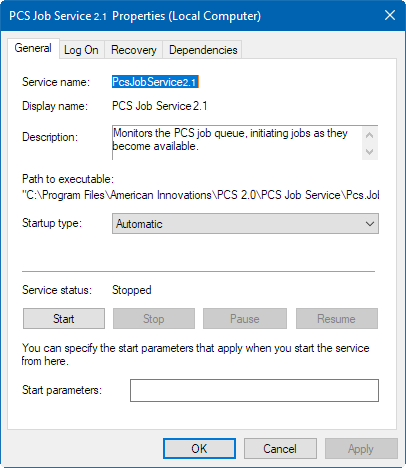
Task: Switch to the General tab
Action: tap(33, 48)
